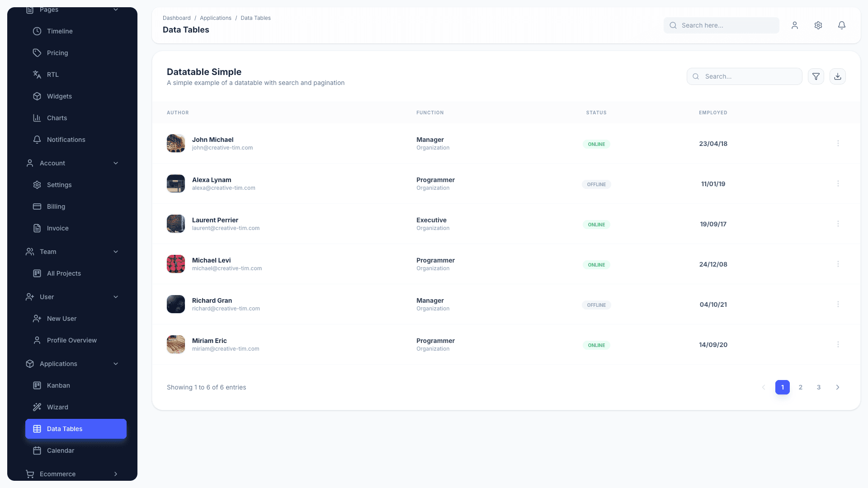This screenshot has width=868, height=488.
Task: Go to page 2 of the table
Action: coord(801,387)
